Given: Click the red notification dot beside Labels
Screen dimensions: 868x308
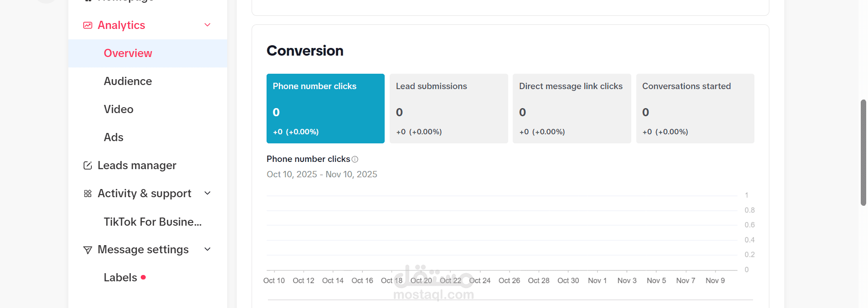Looking at the screenshot, I should point(143,277).
